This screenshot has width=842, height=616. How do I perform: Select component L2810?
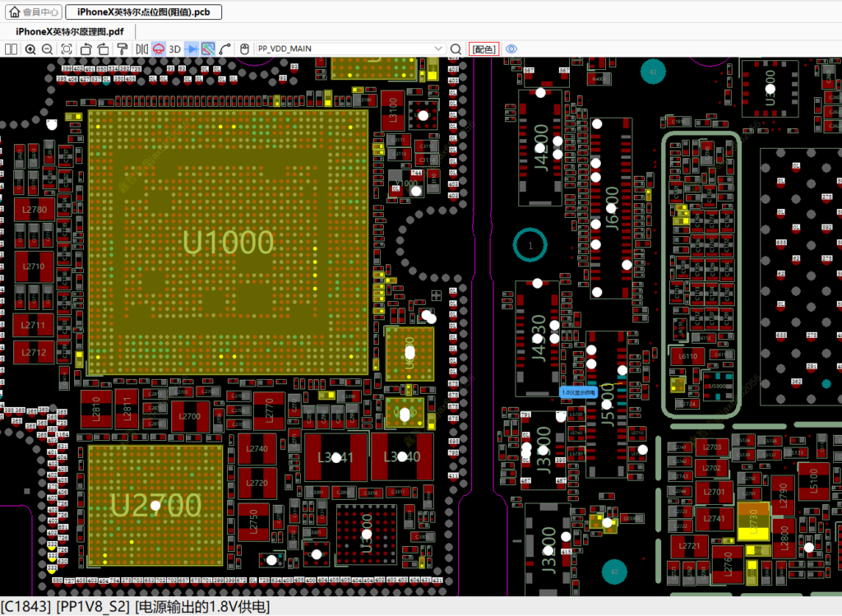pyautogui.click(x=96, y=410)
